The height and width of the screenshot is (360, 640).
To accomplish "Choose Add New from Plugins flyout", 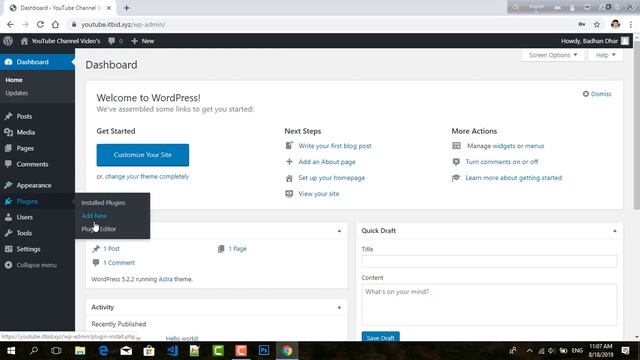I will (94, 216).
